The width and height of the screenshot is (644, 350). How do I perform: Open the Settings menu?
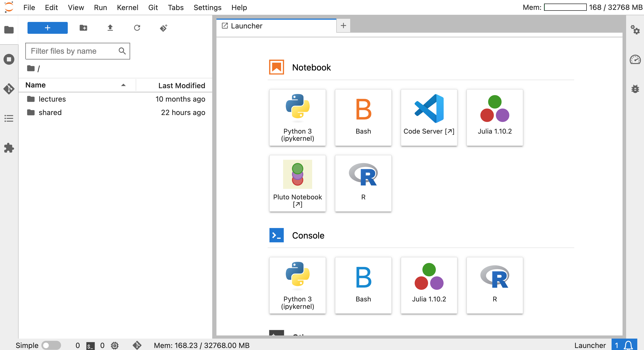[207, 8]
